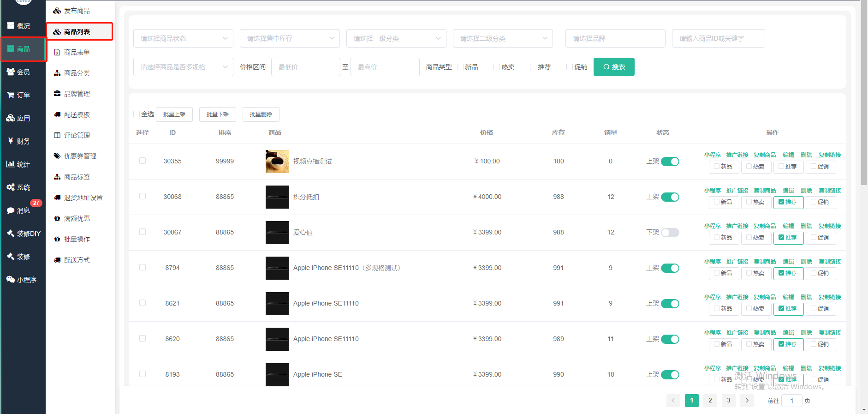Click the 请输入商品ID或关键字 search field
Image resolution: width=868 pixels, height=414 pixels.
click(719, 38)
